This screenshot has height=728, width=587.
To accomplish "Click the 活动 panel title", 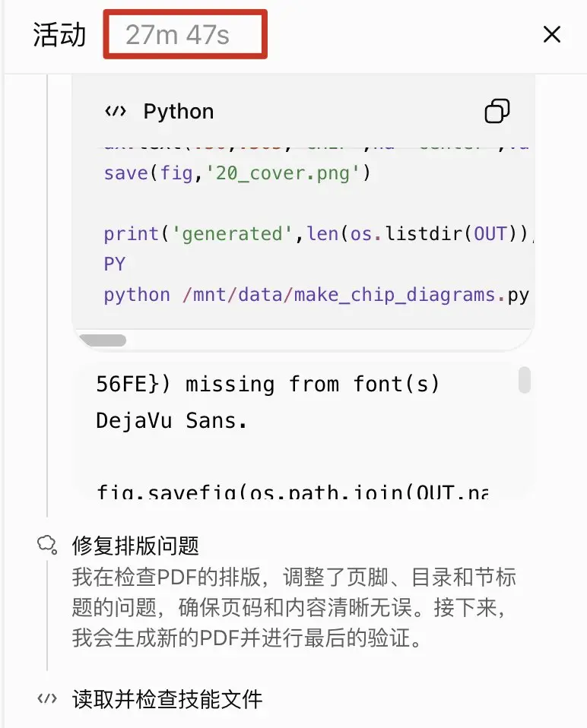I will coord(59,35).
